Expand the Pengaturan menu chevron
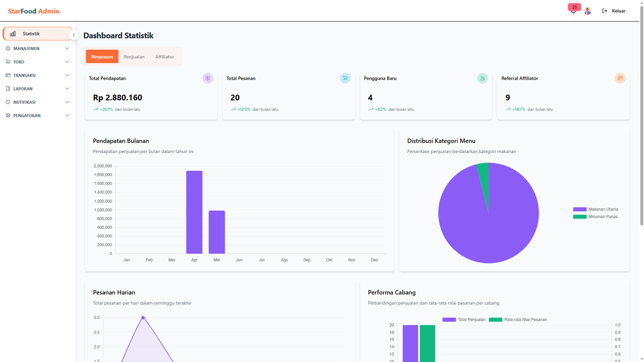Screen dimensions: 644x362 pyautogui.click(x=67, y=115)
